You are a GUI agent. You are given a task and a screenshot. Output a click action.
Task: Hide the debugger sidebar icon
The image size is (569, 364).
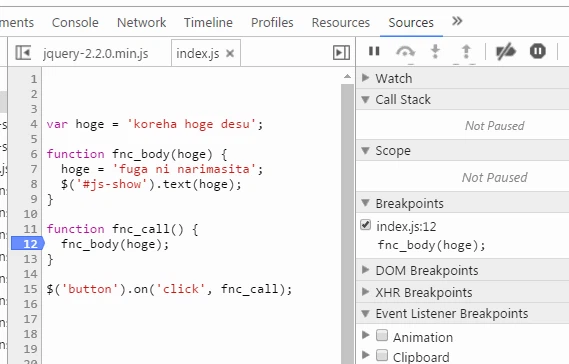(x=341, y=53)
